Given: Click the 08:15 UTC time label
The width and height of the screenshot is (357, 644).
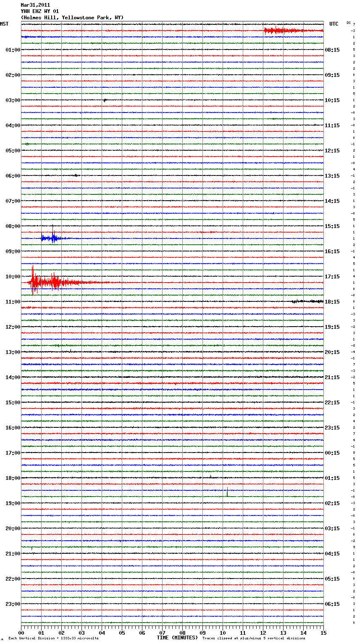Looking at the screenshot, I should (332, 50).
